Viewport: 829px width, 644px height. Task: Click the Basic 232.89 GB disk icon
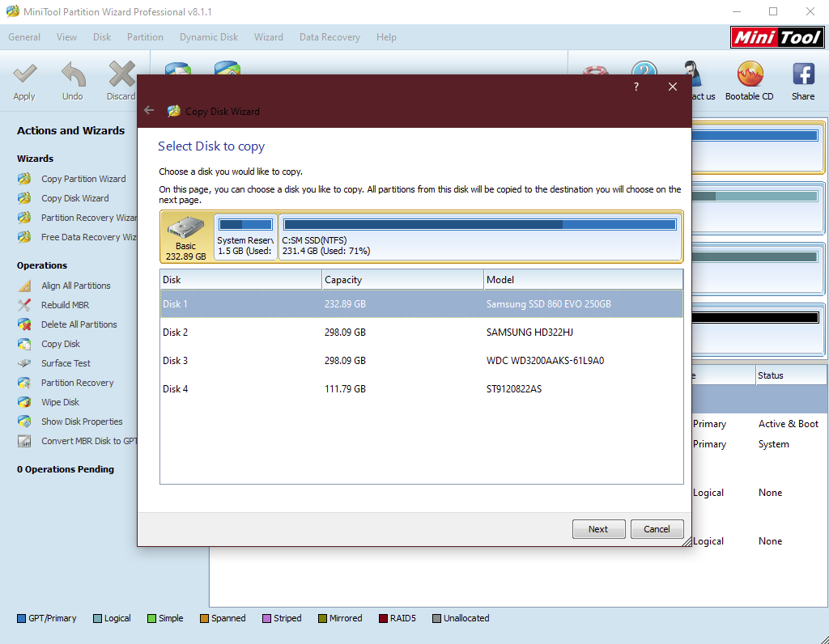186,227
